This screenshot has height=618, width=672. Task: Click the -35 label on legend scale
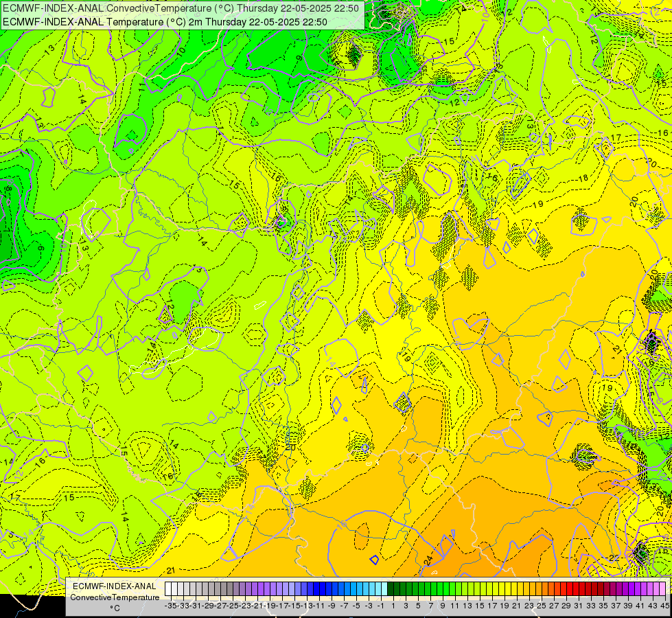171,606
